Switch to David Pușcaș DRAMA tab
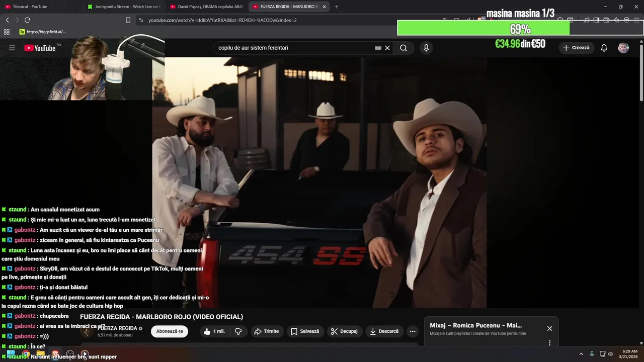The image size is (644, 362). [x=206, y=7]
